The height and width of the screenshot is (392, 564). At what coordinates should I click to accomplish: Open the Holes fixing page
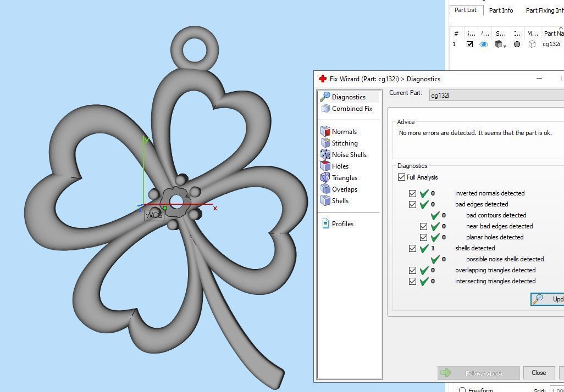pyautogui.click(x=335, y=166)
